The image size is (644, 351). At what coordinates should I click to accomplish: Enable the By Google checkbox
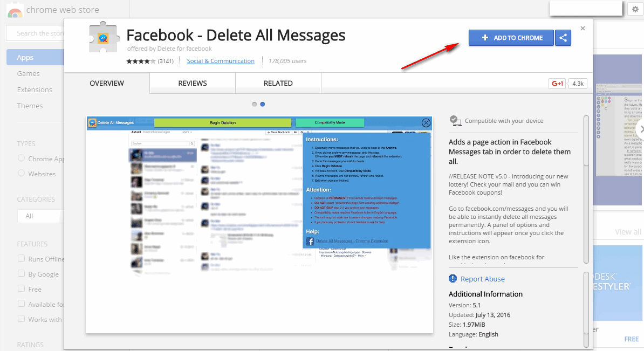22,273
